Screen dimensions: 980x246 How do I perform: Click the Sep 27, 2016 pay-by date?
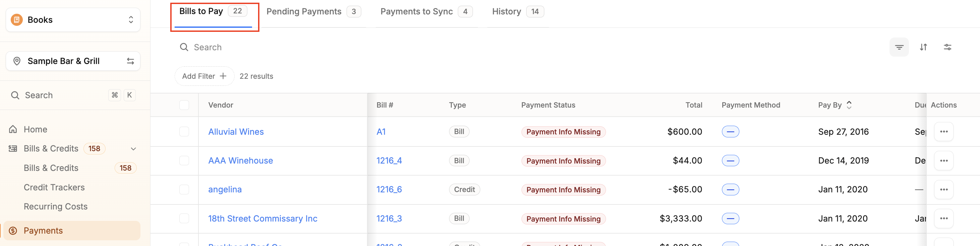pyautogui.click(x=843, y=132)
